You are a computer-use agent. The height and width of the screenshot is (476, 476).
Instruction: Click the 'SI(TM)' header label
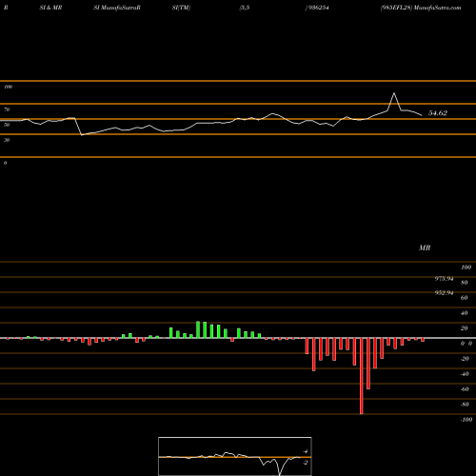click(181, 8)
